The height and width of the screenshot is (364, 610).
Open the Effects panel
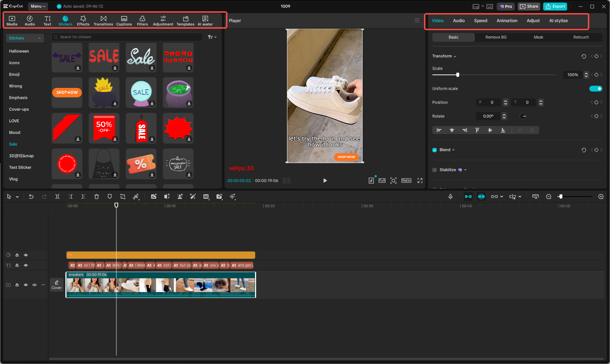coord(83,20)
